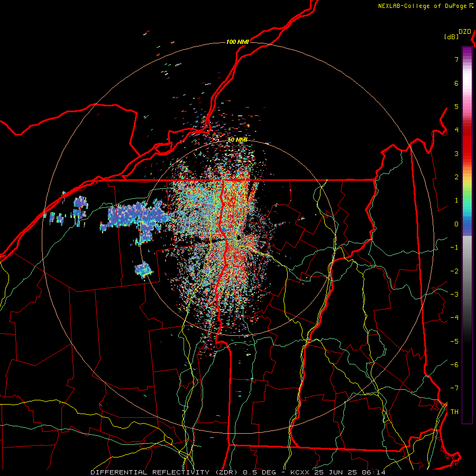
Task: Click the -5 value on color scale
Action: click(x=454, y=342)
